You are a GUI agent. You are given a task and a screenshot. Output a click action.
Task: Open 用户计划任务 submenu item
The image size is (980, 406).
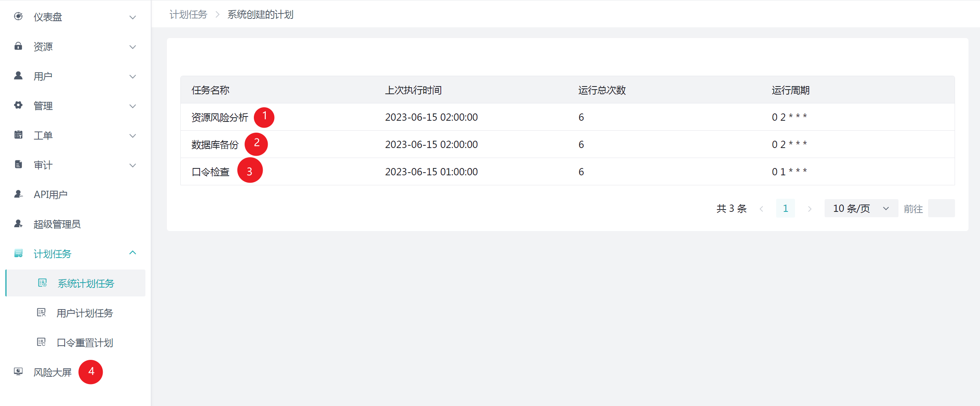85,313
